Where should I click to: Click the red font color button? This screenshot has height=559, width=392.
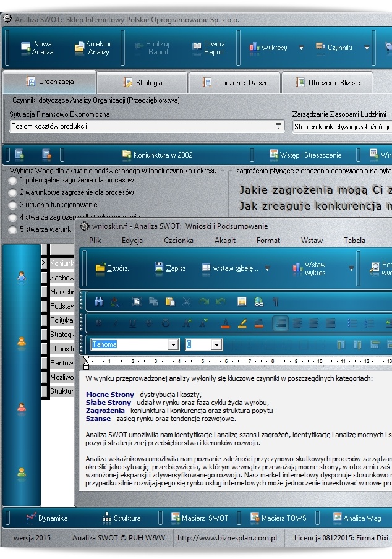(x=226, y=323)
